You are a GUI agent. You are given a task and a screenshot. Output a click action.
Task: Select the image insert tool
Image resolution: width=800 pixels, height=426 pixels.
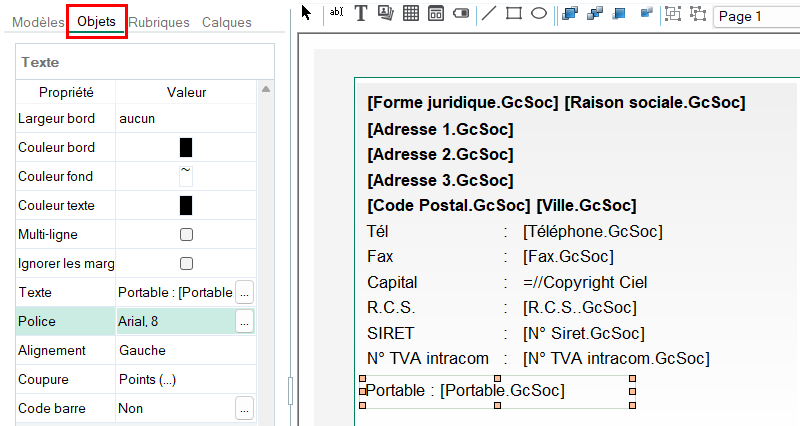(x=386, y=13)
